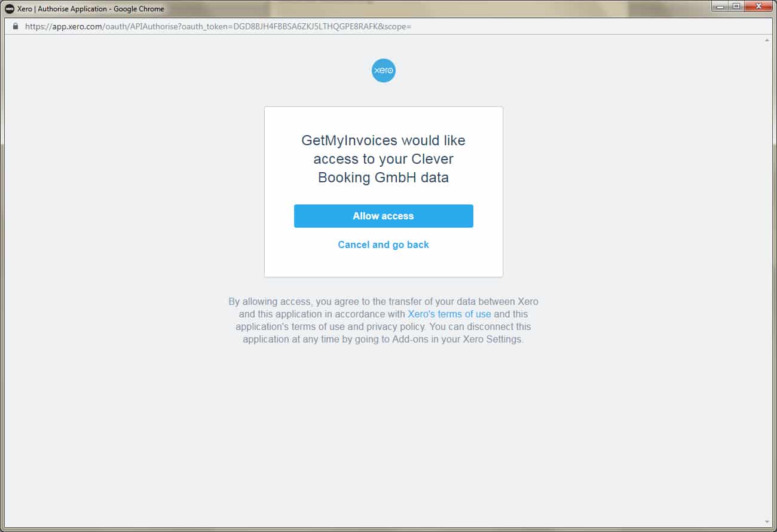Click the scrollbar down arrow
Viewport: 777px width, 532px height.
767,522
